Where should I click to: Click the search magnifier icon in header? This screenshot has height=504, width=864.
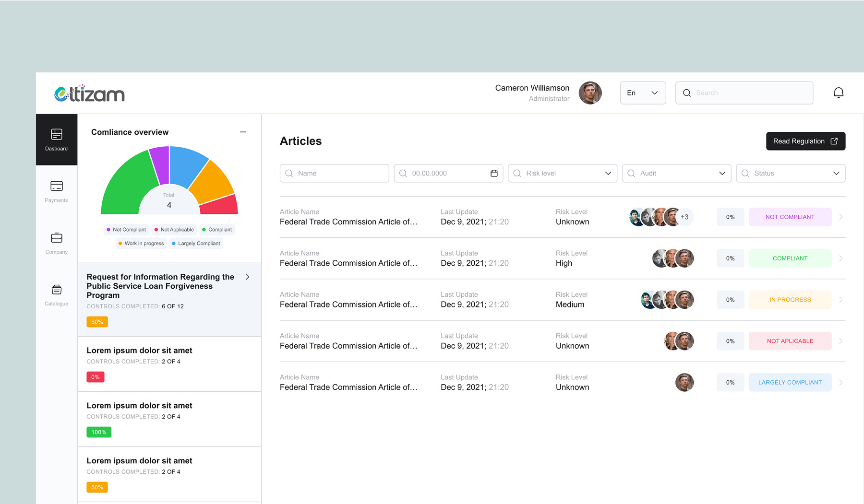(x=687, y=93)
